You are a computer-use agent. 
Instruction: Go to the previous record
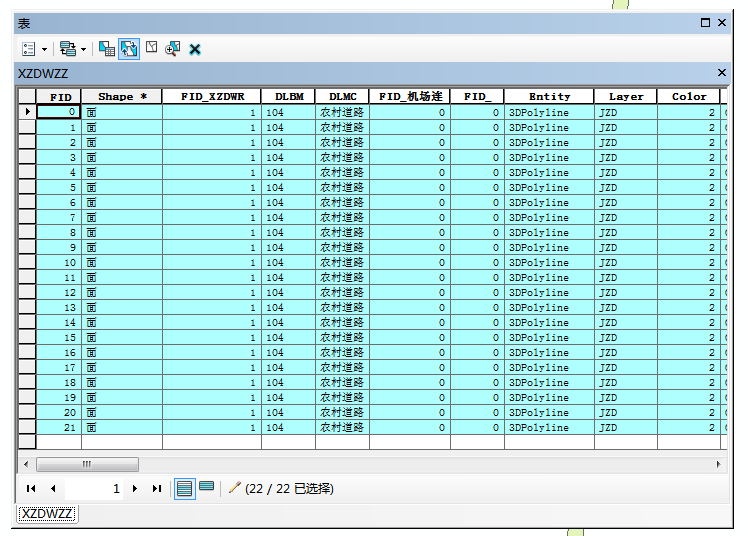pyautogui.click(x=52, y=489)
